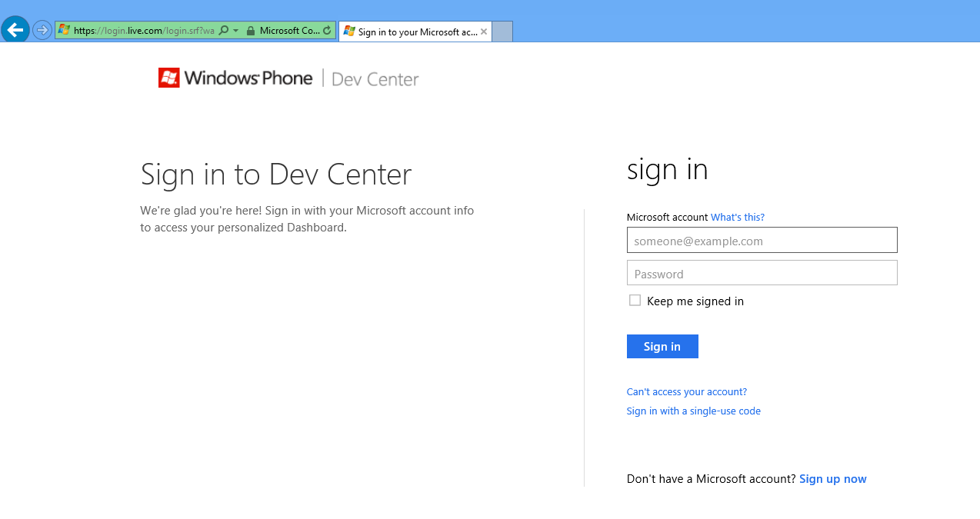
Task: Focus the Microsoft account email field
Action: pyautogui.click(x=762, y=241)
